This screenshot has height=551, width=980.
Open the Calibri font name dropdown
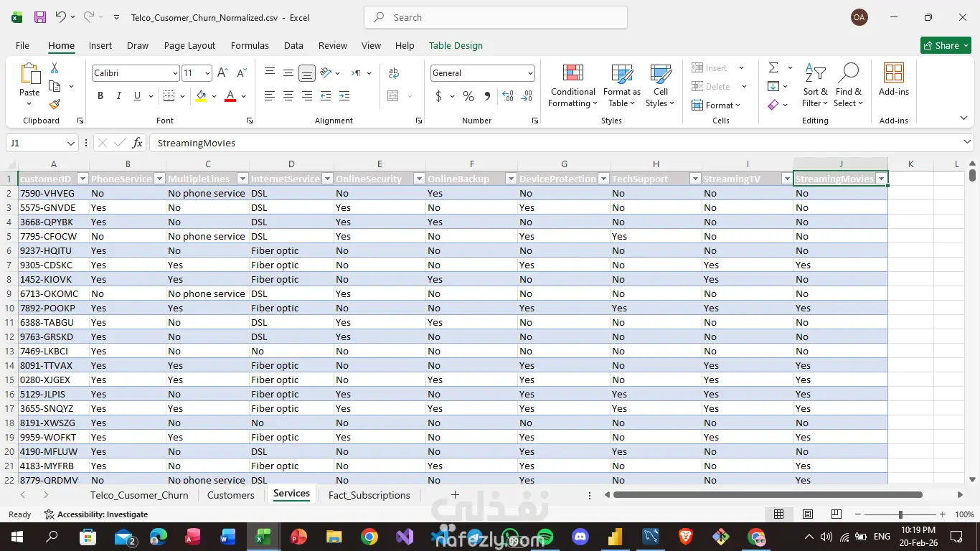(175, 73)
